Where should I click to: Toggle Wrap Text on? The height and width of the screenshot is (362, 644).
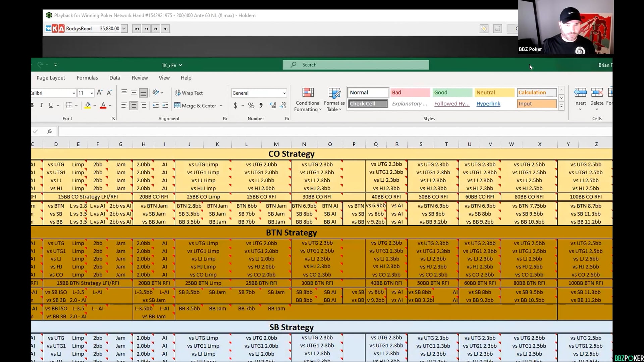189,93
